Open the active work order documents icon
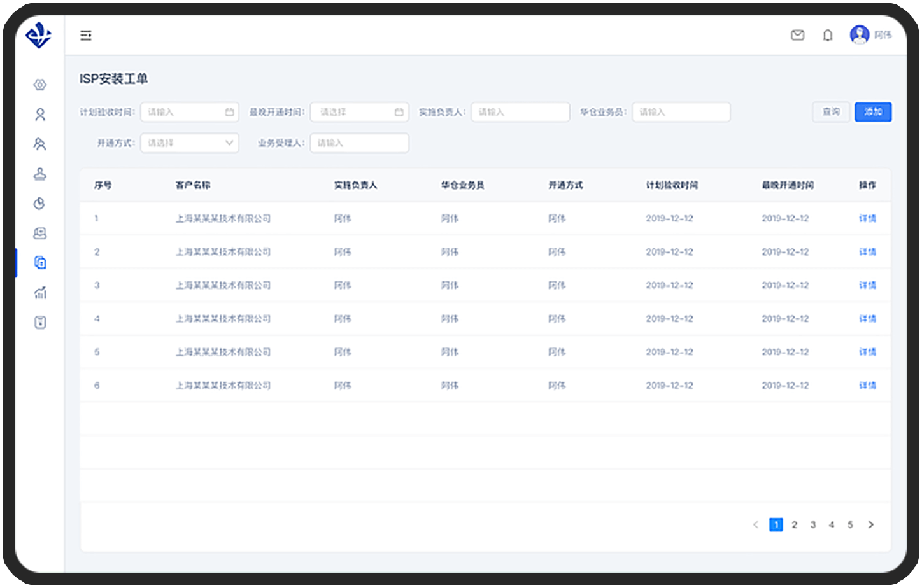 [x=40, y=263]
